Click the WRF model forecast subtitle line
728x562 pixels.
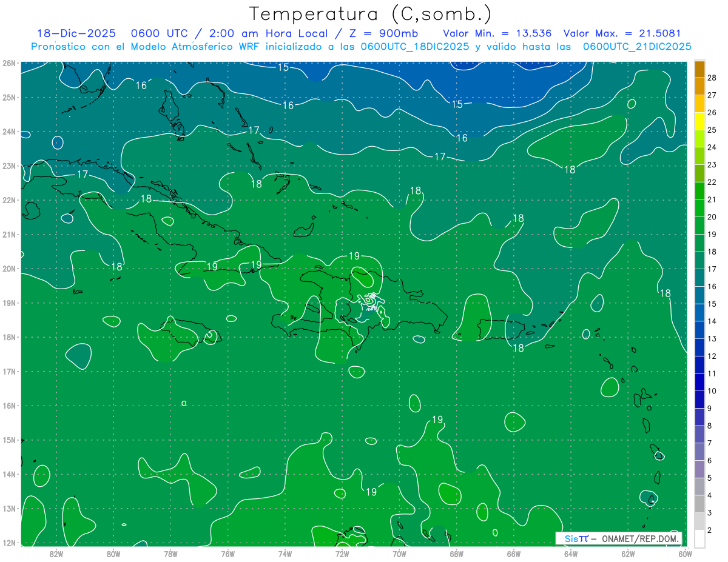coord(361,47)
